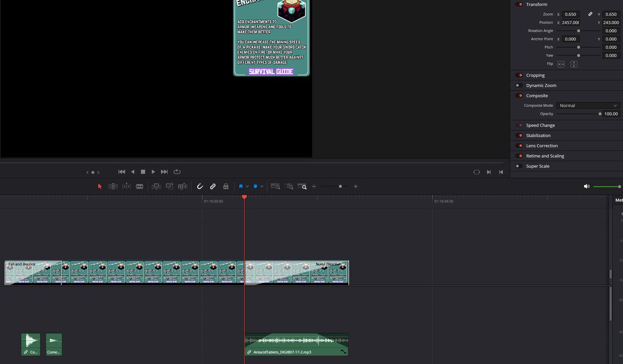
Task: Click the speaker volume mute icon
Action: click(x=587, y=187)
